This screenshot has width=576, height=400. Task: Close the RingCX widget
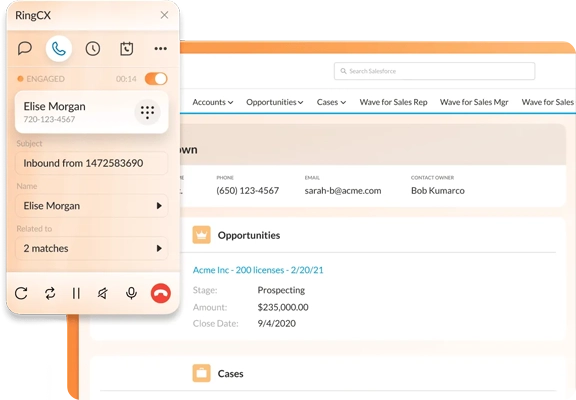tap(164, 15)
